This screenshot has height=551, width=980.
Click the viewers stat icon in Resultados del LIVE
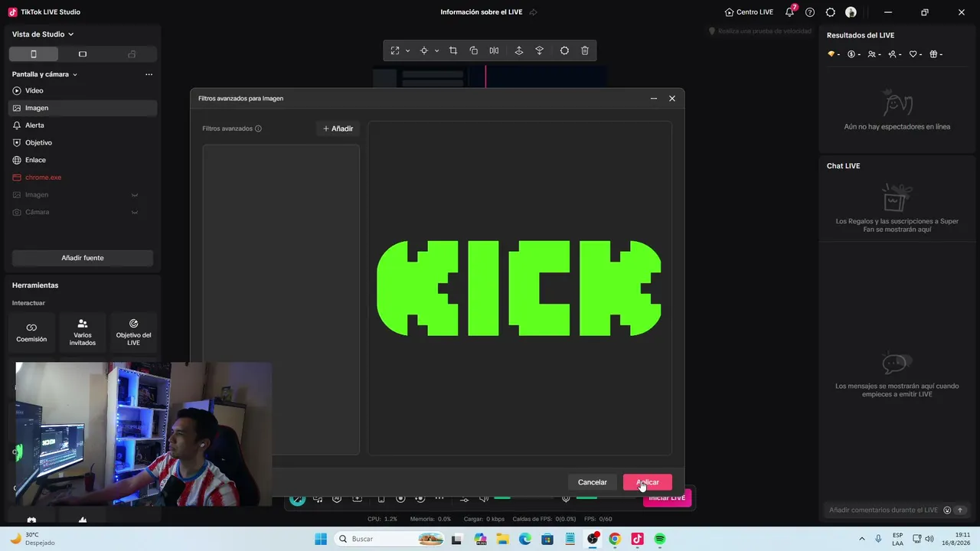click(872, 54)
